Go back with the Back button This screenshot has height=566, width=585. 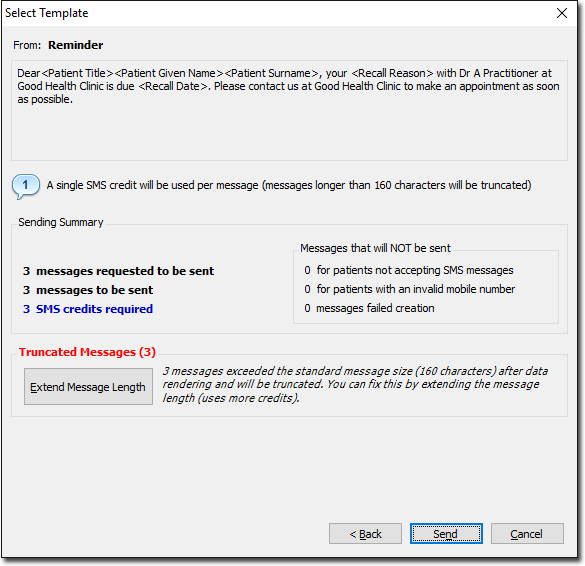365,534
